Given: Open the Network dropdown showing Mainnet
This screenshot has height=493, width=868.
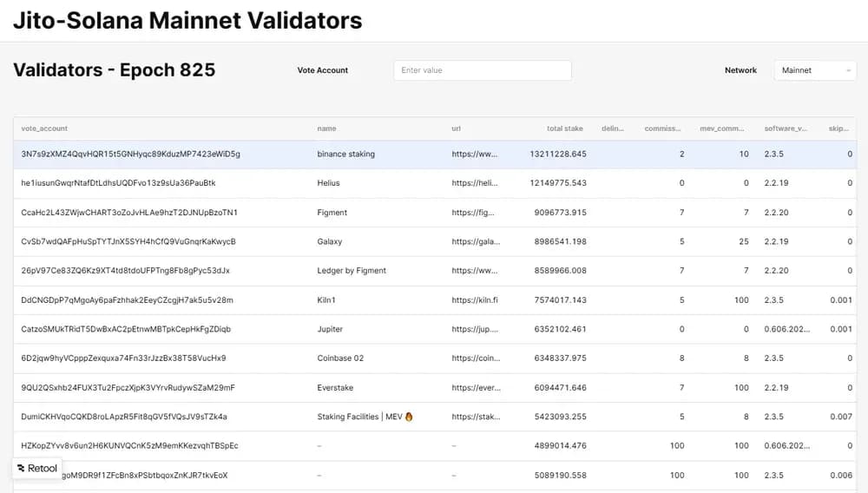Looking at the screenshot, I should (814, 70).
